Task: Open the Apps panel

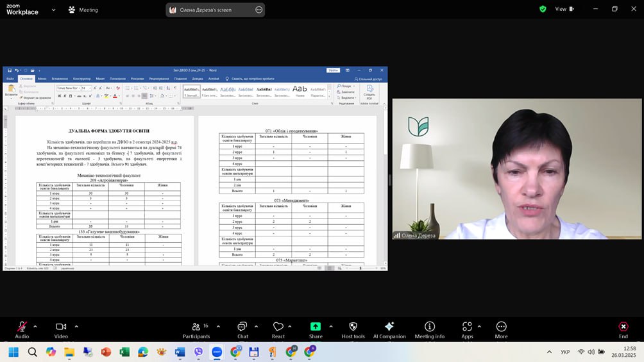Action: pyautogui.click(x=467, y=327)
